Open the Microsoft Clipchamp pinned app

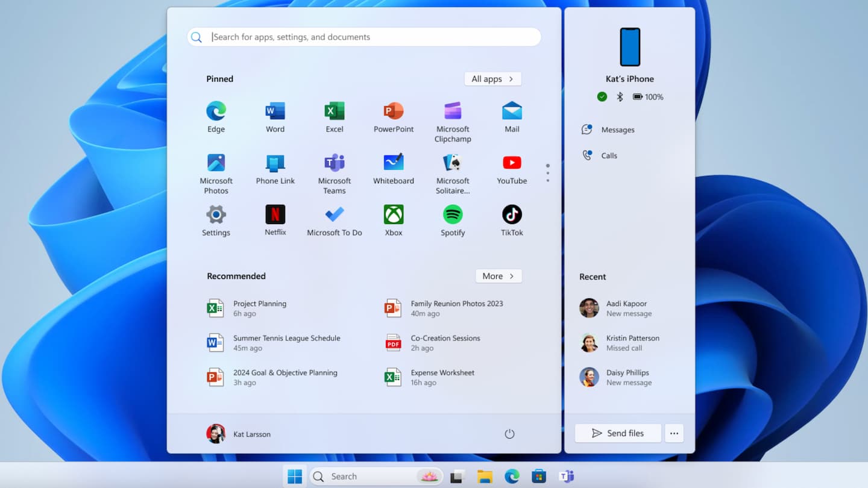tap(453, 111)
